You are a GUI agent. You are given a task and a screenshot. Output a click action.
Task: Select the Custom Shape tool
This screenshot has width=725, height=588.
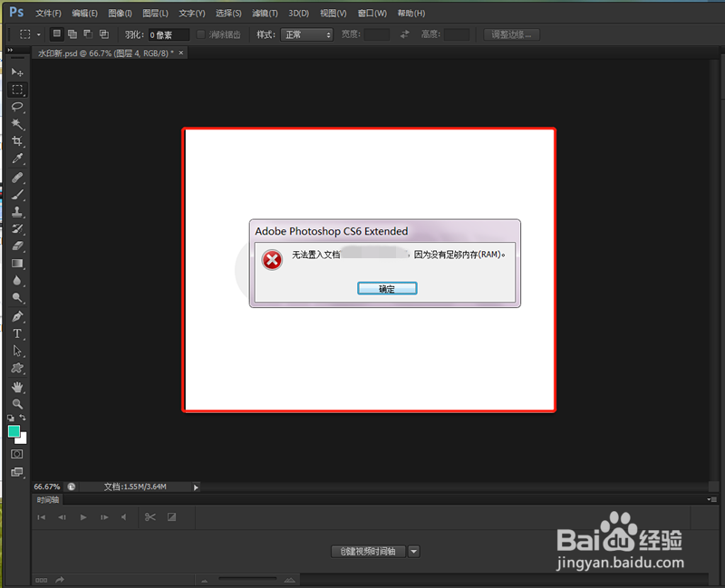17,369
